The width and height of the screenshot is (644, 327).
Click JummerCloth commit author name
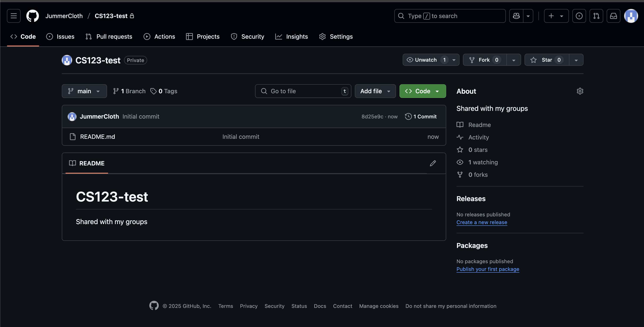(x=99, y=117)
